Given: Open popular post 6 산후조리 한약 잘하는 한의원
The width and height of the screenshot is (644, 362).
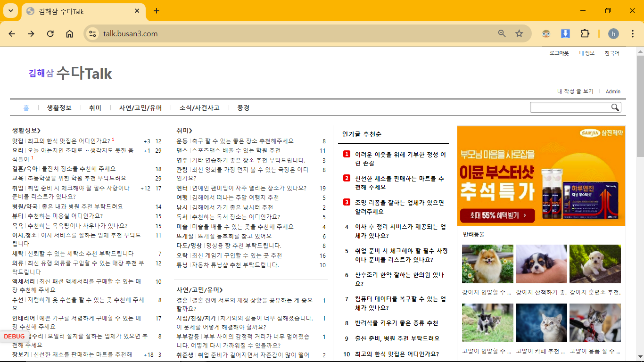Looking at the screenshot, I should point(399,280).
